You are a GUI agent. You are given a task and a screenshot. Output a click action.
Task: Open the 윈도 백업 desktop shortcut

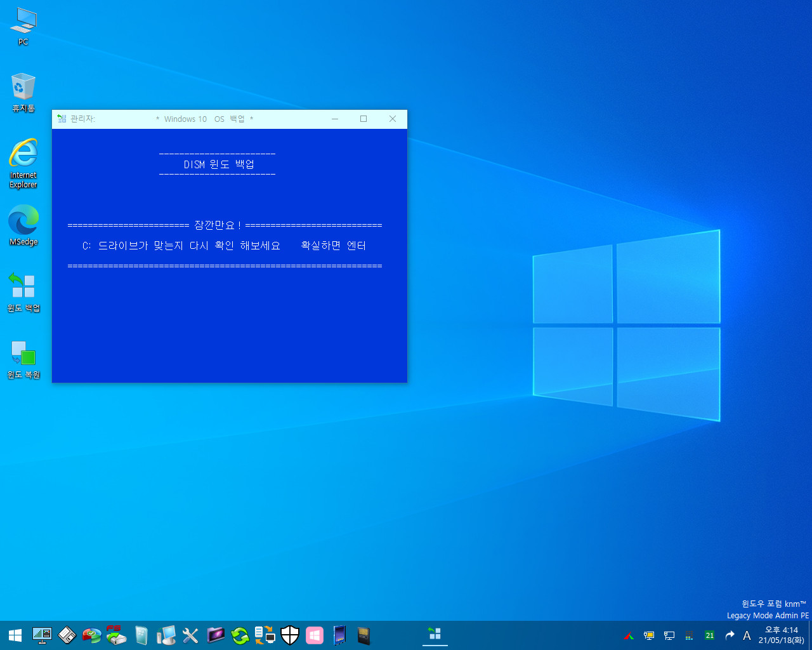pyautogui.click(x=23, y=292)
